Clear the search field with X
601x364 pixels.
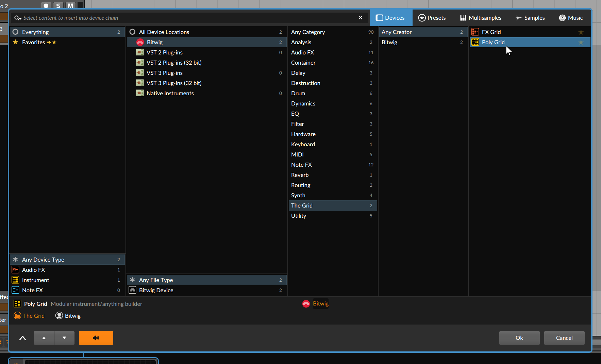361,18
